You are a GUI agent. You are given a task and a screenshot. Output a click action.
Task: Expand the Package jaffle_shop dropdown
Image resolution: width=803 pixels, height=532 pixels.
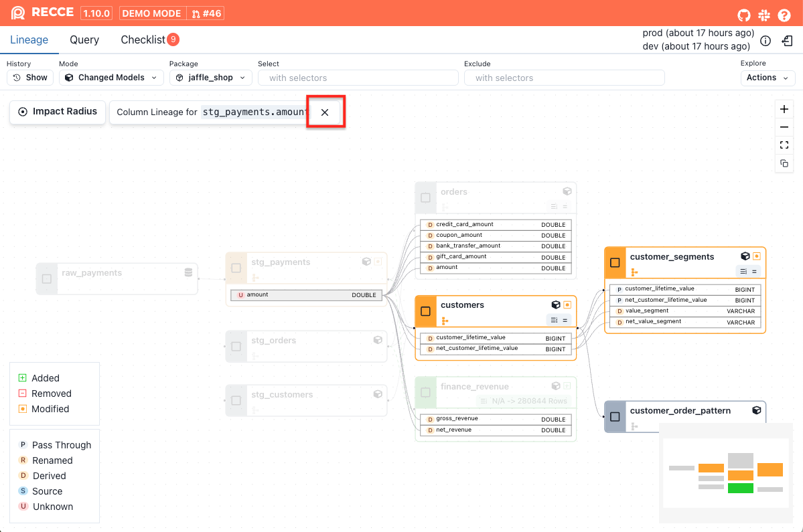pyautogui.click(x=210, y=78)
